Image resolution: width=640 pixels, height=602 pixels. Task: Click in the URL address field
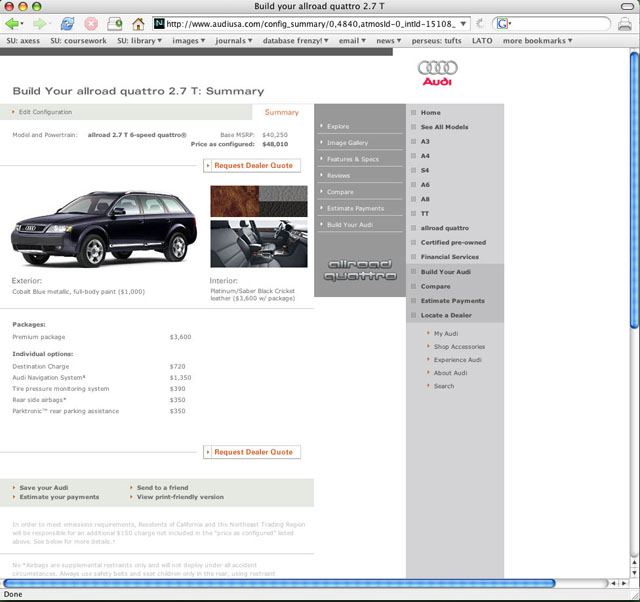[310, 23]
